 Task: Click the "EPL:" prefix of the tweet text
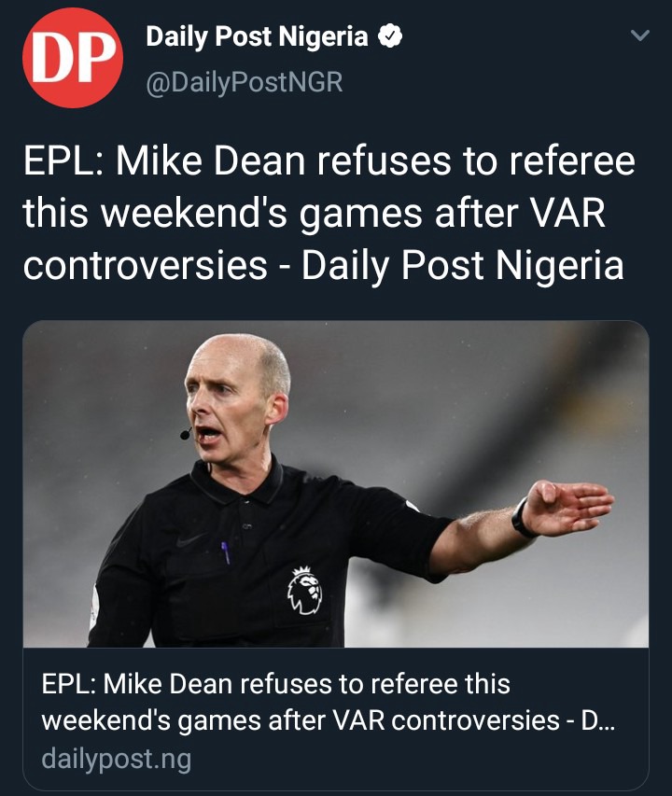coord(64,161)
